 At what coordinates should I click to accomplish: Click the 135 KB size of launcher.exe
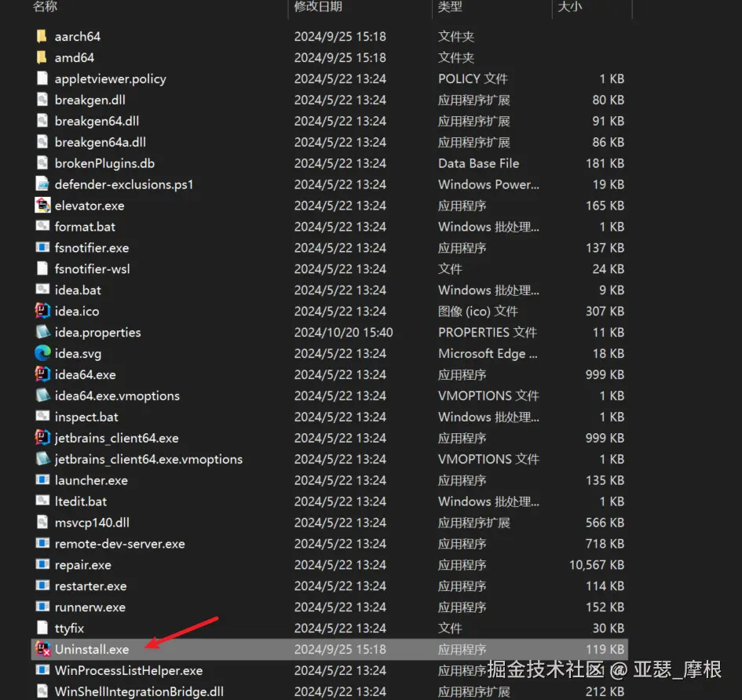605,480
